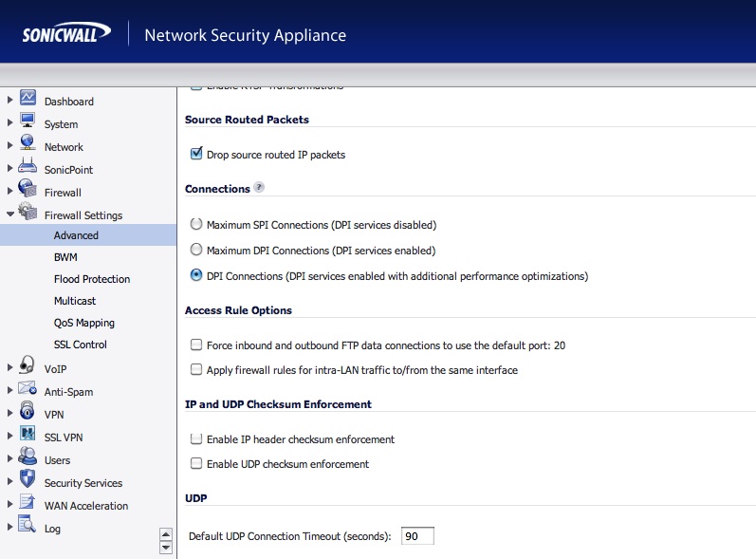
Task: Click the VPN padlock icon
Action: pyautogui.click(x=27, y=410)
